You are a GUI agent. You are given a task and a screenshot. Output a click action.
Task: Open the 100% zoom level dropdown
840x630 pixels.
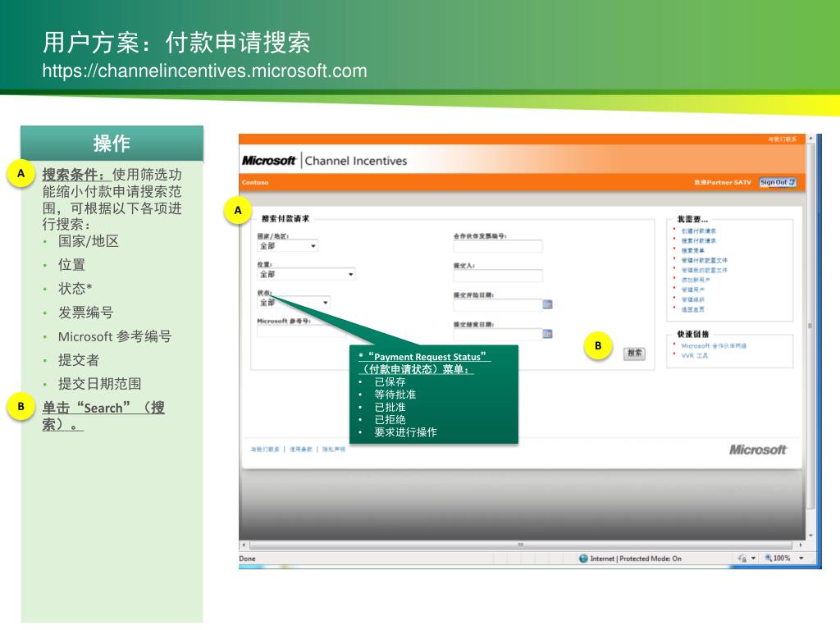tap(801, 558)
